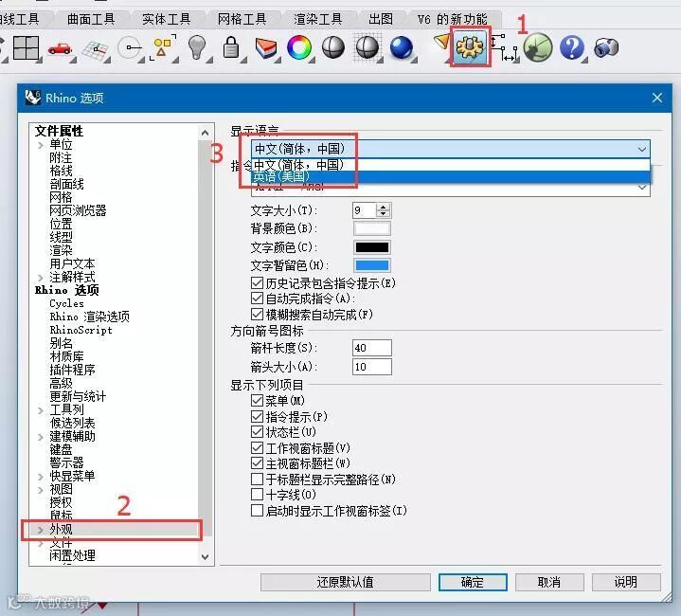The image size is (681, 616).
Task: Switch to the 网格工具 tab
Action: pos(242,19)
